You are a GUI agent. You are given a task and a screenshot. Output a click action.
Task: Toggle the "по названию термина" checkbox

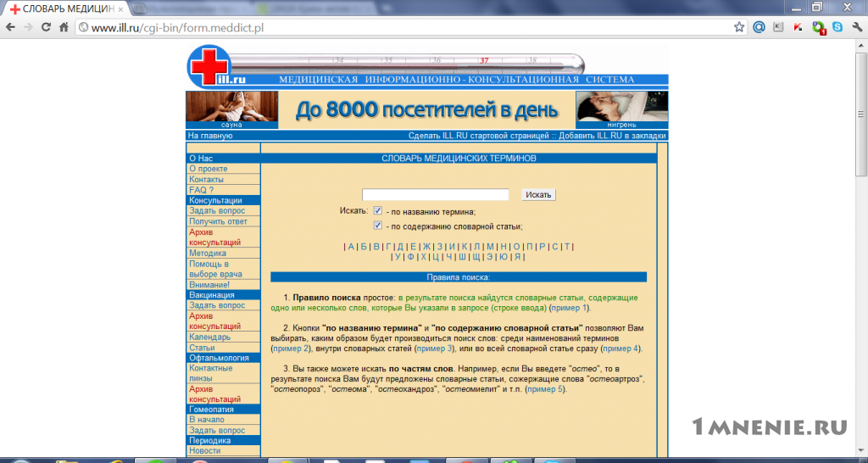(x=377, y=210)
